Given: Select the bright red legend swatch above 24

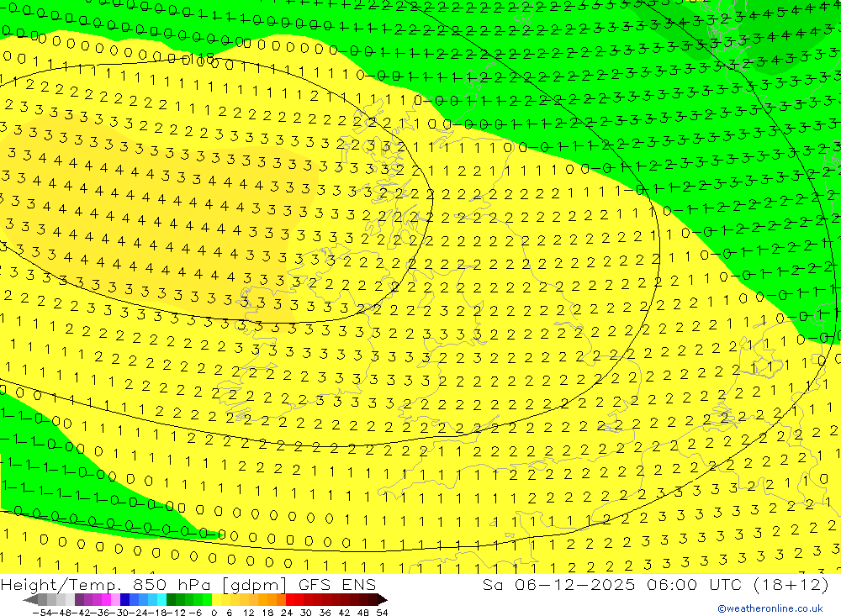Looking at the screenshot, I should (x=290, y=600).
